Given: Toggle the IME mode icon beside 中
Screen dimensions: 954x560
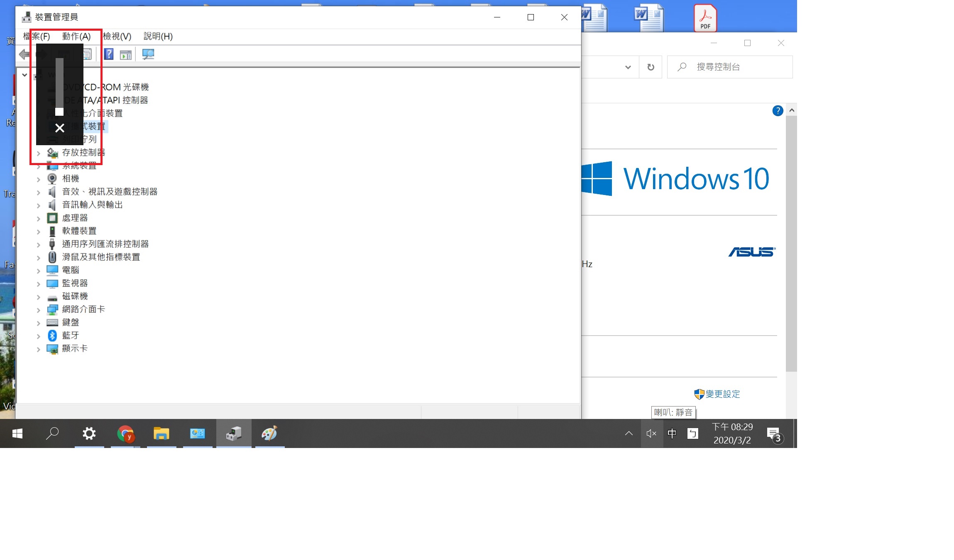Looking at the screenshot, I should tap(693, 434).
